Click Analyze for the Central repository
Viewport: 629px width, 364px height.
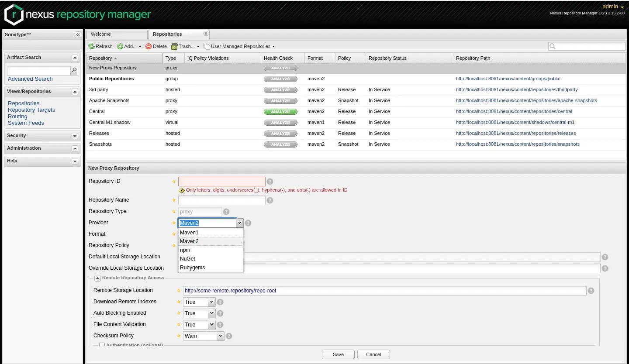[280, 112]
